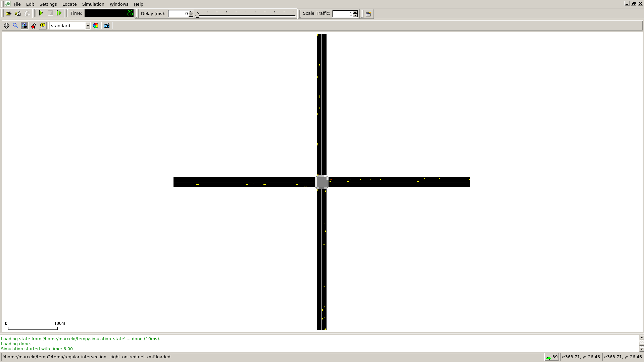Toggle the tooltip speech-bubble option
Screen dimensions: 644x362
tap(43, 25)
